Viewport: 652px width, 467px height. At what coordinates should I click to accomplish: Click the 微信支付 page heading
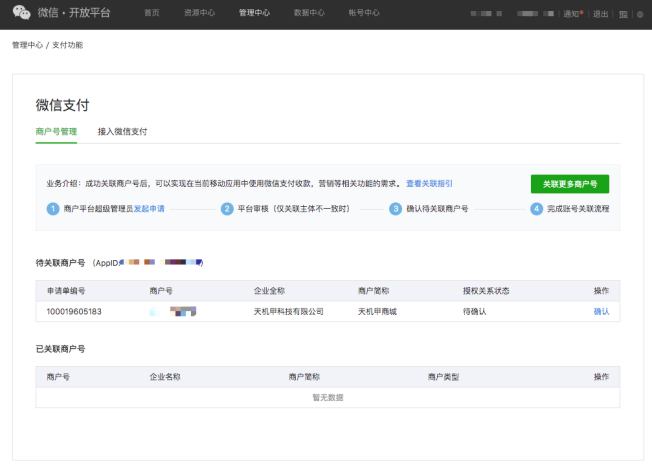62,105
